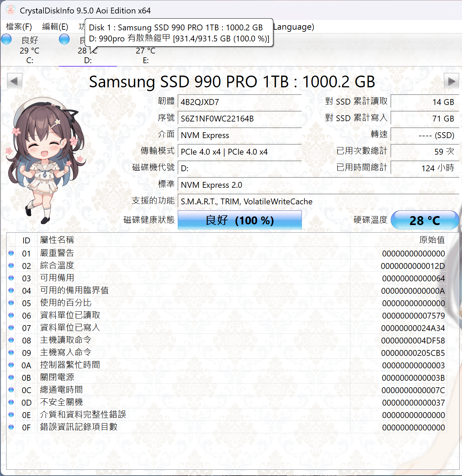This screenshot has height=476, width=462.
Task: Select the E: drive 27 °C tab
Action: (x=146, y=55)
